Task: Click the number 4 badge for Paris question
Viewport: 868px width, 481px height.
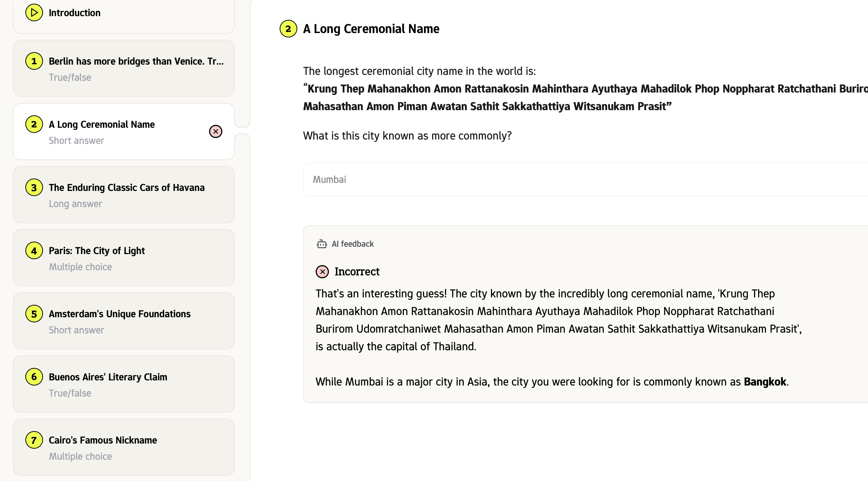Action: click(x=34, y=251)
